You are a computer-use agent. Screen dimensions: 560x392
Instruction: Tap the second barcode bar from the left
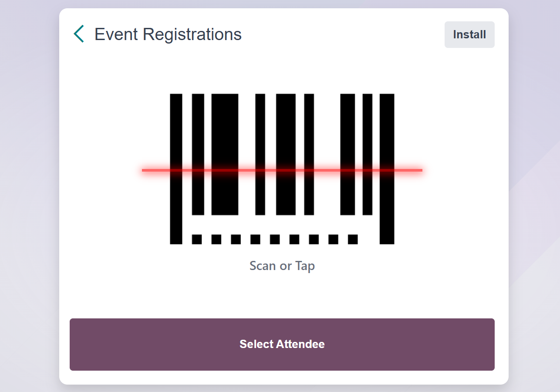(198, 131)
